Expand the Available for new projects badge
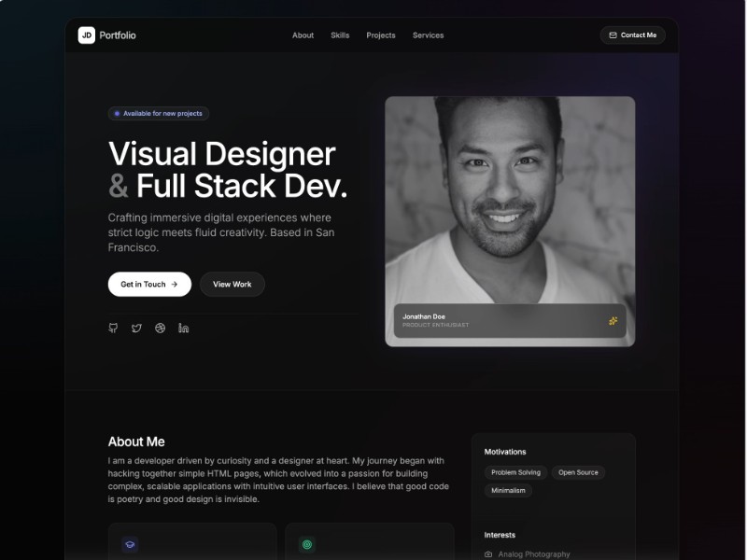This screenshot has width=747, height=560. (158, 113)
